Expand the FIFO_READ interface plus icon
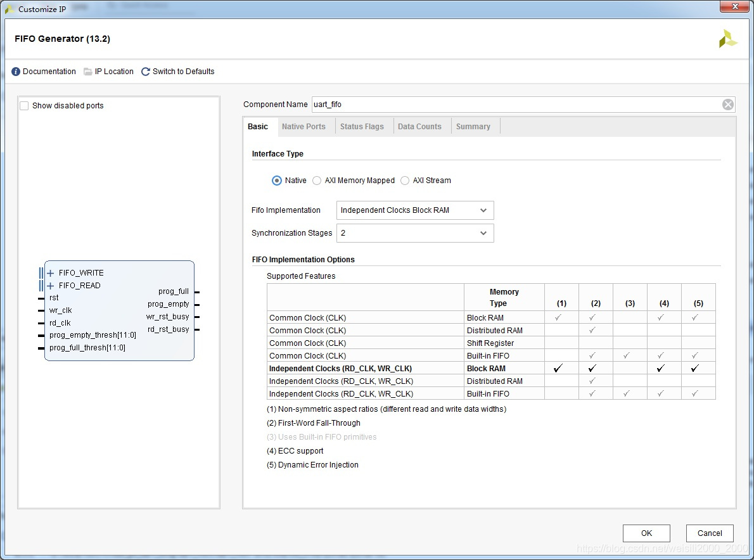 click(51, 286)
